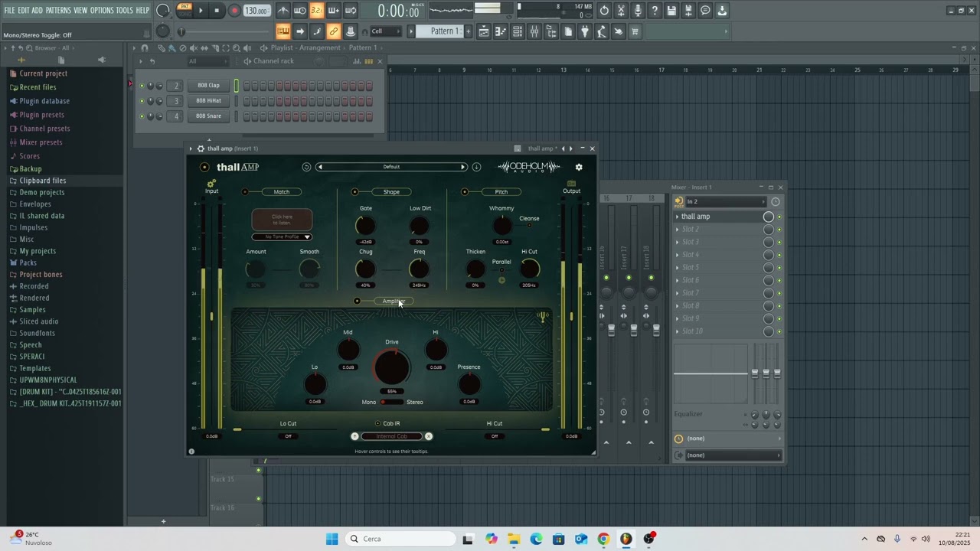
Task: Click the thall amp preset save arrow icon
Action: (476, 167)
